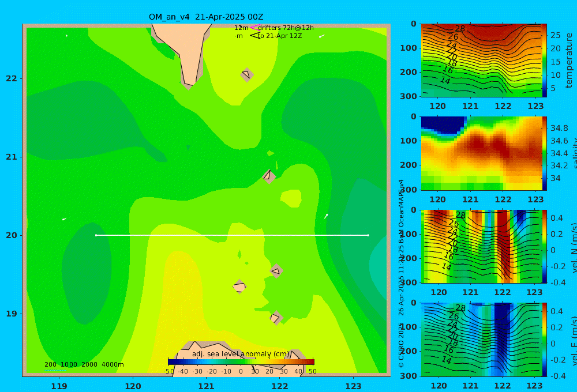Open the salinity cross-section panel

click(481, 153)
